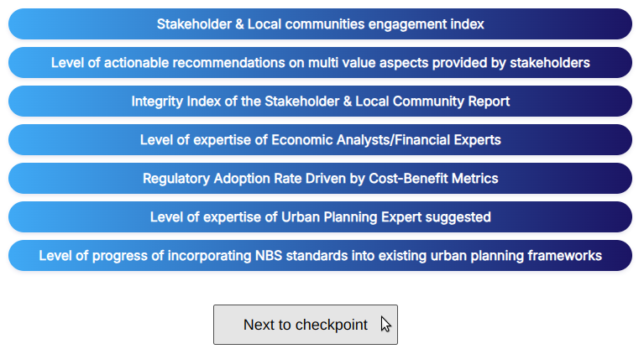Screen dimensions: 644x349
Task: Click the Local Community Report integrity indicator
Action: pos(320,101)
